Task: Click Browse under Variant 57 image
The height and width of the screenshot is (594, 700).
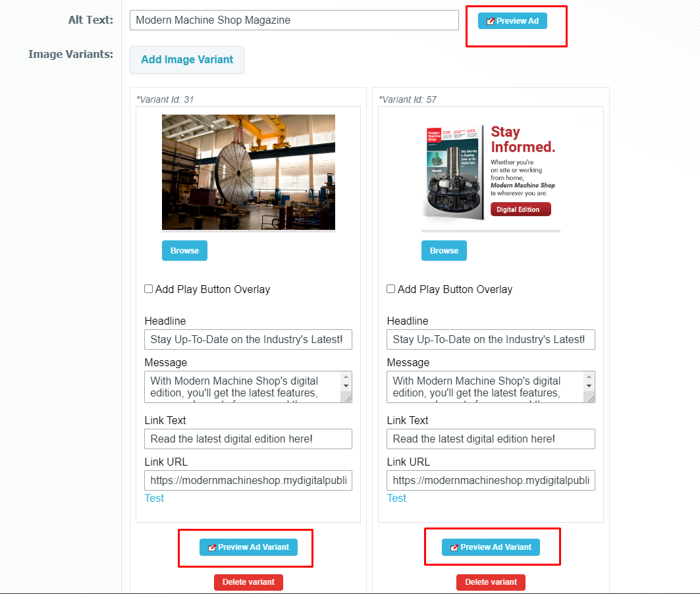Action: (444, 251)
